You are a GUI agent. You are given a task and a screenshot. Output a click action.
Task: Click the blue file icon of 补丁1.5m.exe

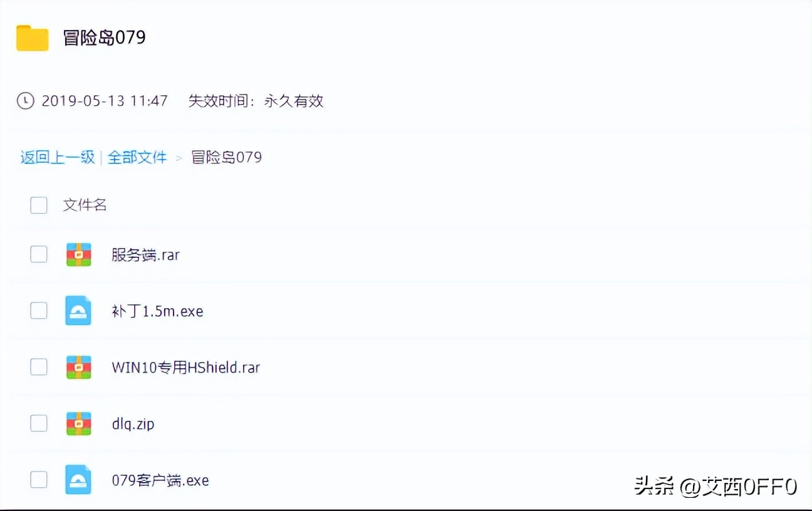tap(78, 311)
